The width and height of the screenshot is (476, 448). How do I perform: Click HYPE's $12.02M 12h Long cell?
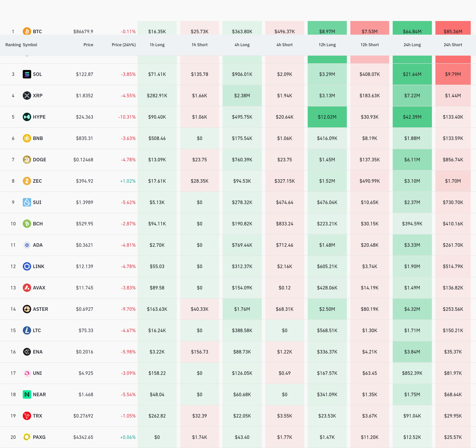pyautogui.click(x=327, y=117)
